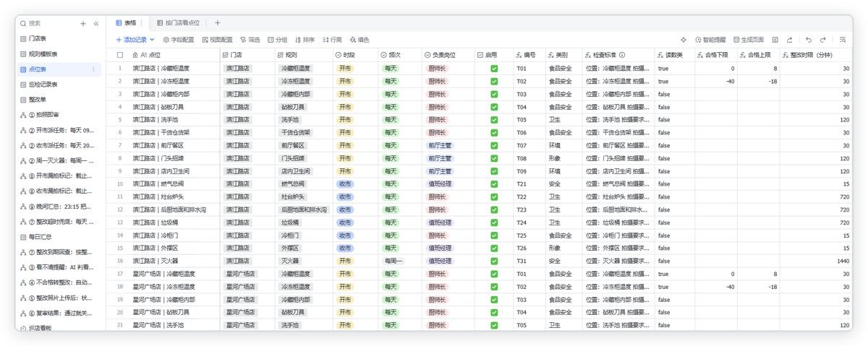Open 智能提醒 smart reminders

(x=710, y=40)
